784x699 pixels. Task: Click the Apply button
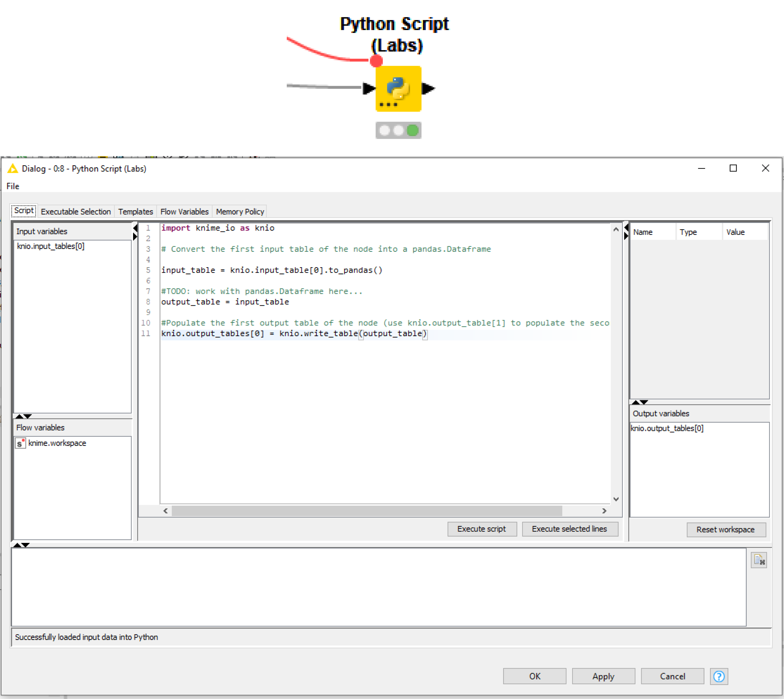point(603,676)
